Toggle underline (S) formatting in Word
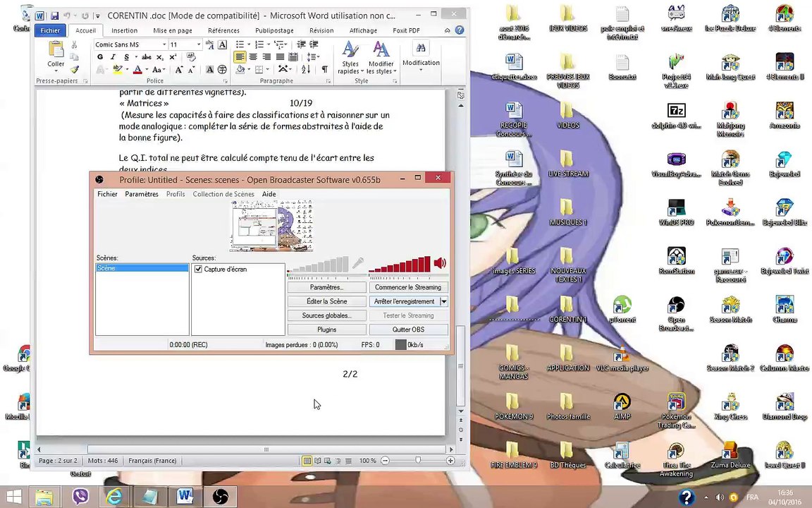 point(126,57)
